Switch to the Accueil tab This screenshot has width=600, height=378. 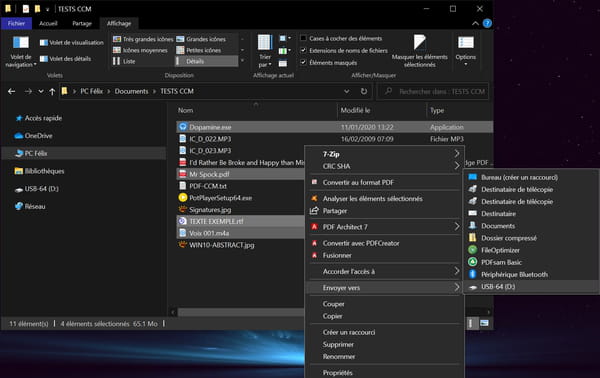coord(48,23)
